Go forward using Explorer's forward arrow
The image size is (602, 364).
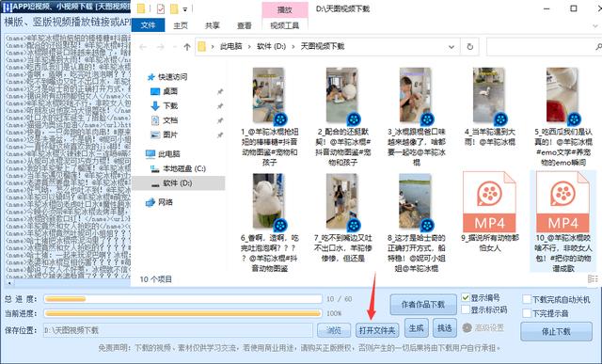(x=161, y=47)
